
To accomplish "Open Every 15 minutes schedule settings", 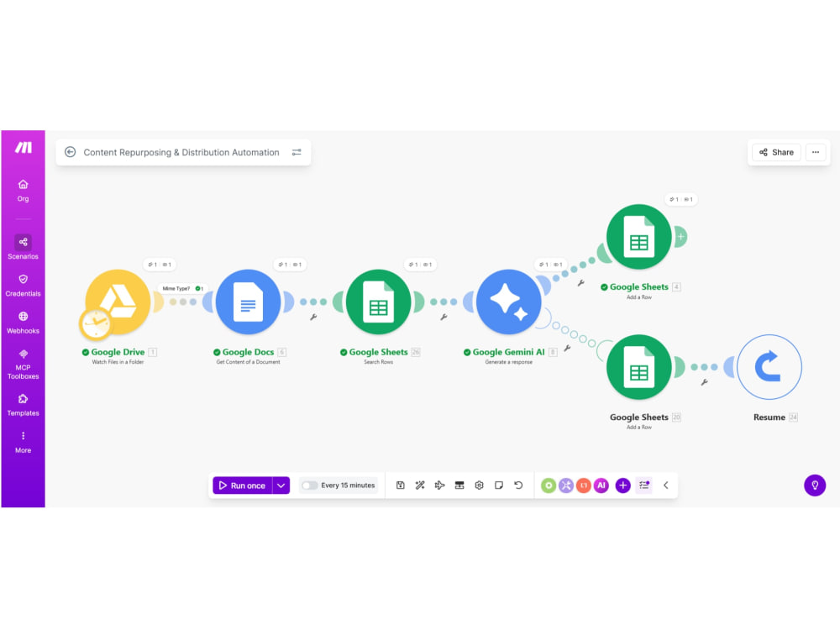I will coord(348,486).
